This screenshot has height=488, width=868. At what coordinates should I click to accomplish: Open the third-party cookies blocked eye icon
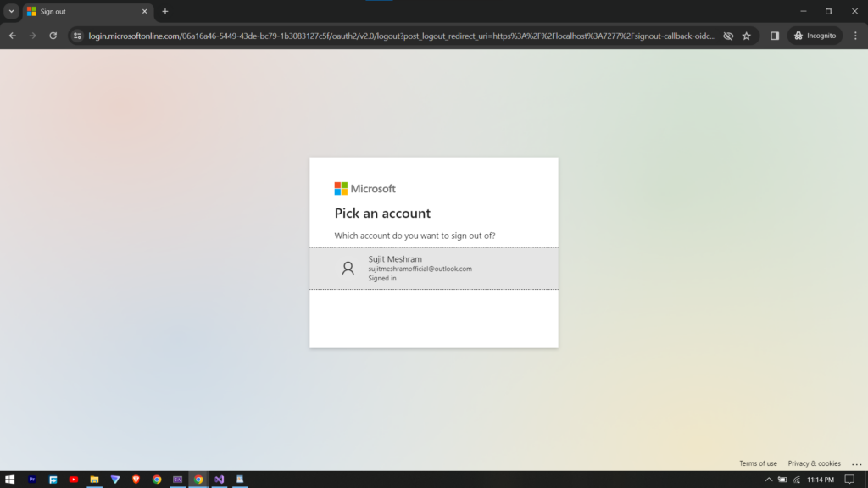[727, 36]
